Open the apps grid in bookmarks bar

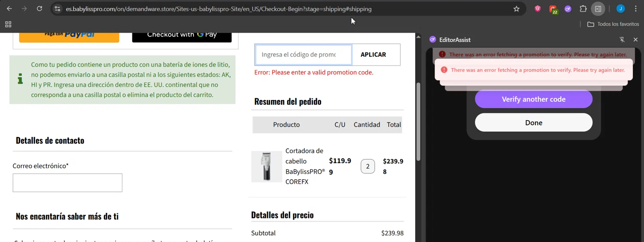click(8, 24)
